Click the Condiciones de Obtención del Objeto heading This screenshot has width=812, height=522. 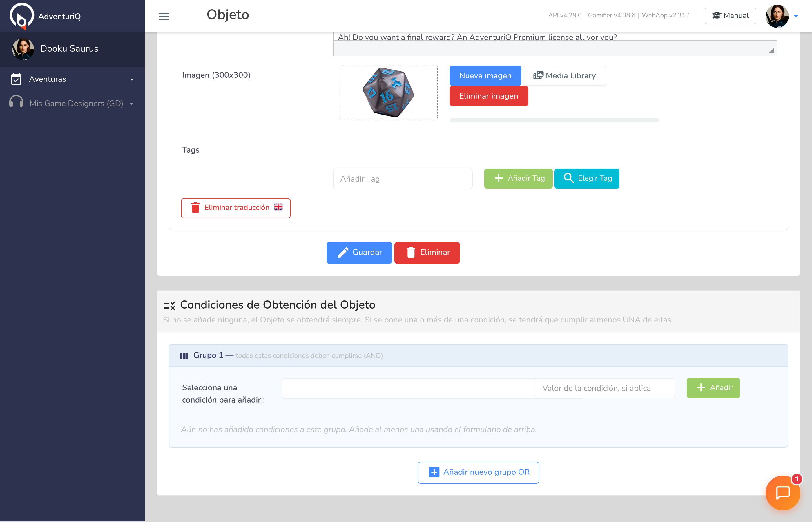click(278, 305)
